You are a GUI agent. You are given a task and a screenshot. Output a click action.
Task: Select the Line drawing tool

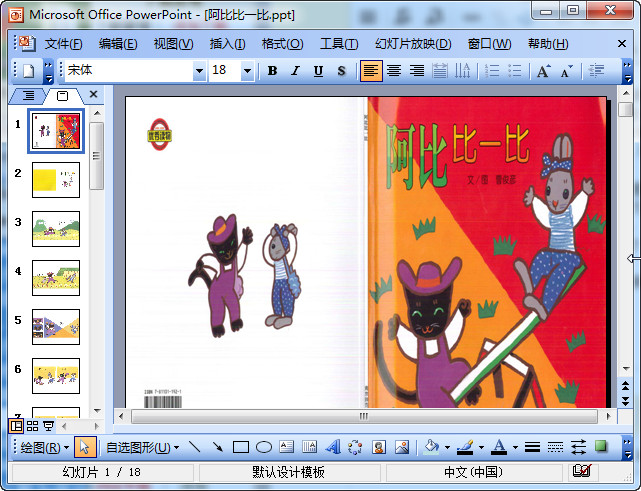195,447
